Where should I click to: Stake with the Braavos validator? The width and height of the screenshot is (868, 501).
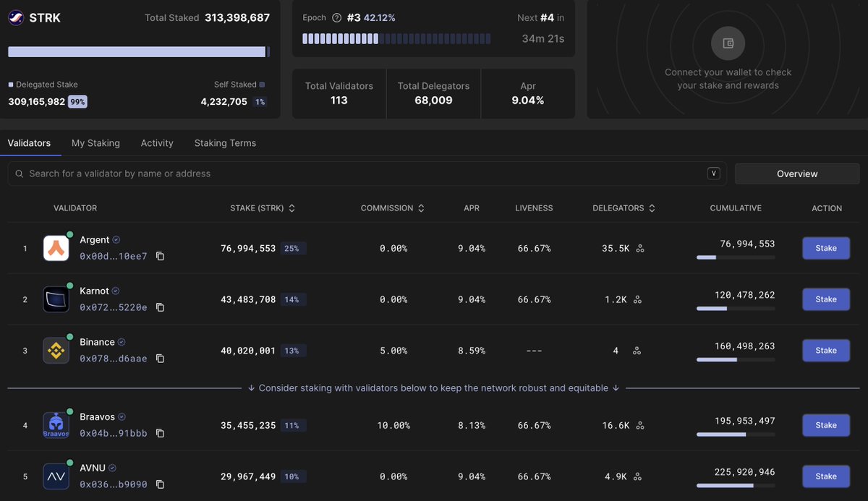tap(826, 425)
